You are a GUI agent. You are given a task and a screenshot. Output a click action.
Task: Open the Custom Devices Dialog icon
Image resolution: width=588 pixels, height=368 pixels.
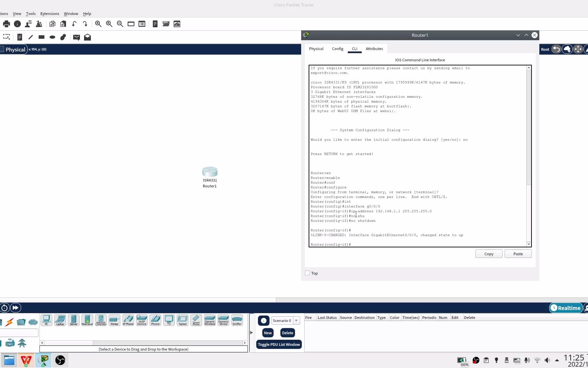tap(155, 24)
